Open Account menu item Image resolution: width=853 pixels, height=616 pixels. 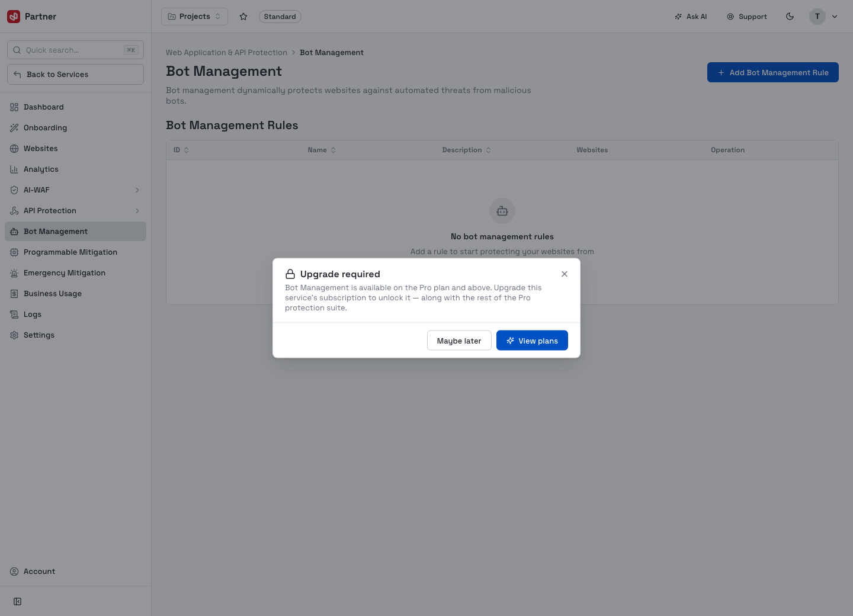tap(75, 572)
